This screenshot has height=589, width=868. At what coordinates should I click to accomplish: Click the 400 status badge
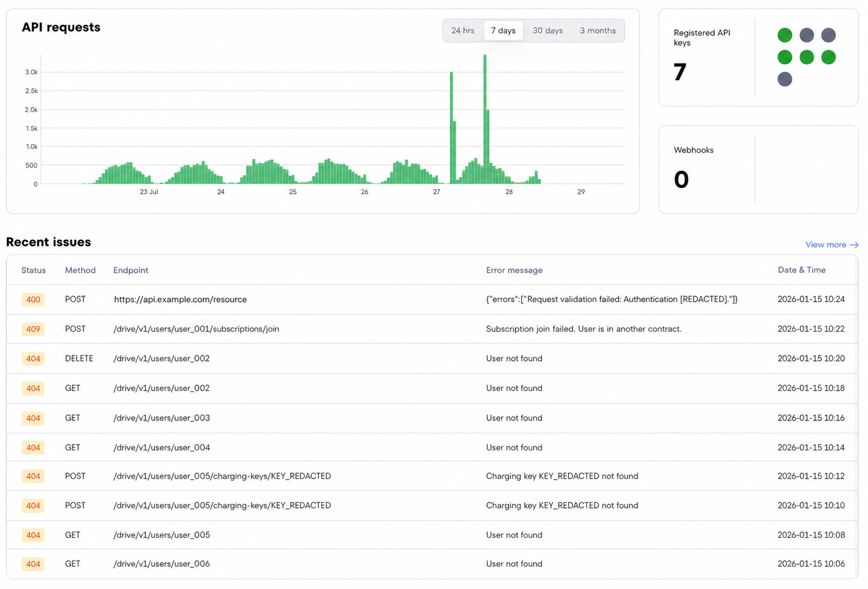(x=33, y=299)
